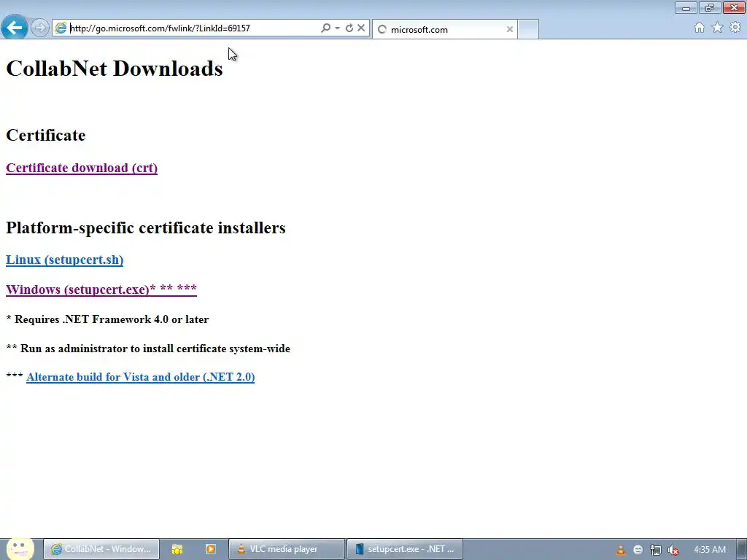Refresh the page with the reload icon
This screenshot has width=747, height=560.
(x=349, y=28)
